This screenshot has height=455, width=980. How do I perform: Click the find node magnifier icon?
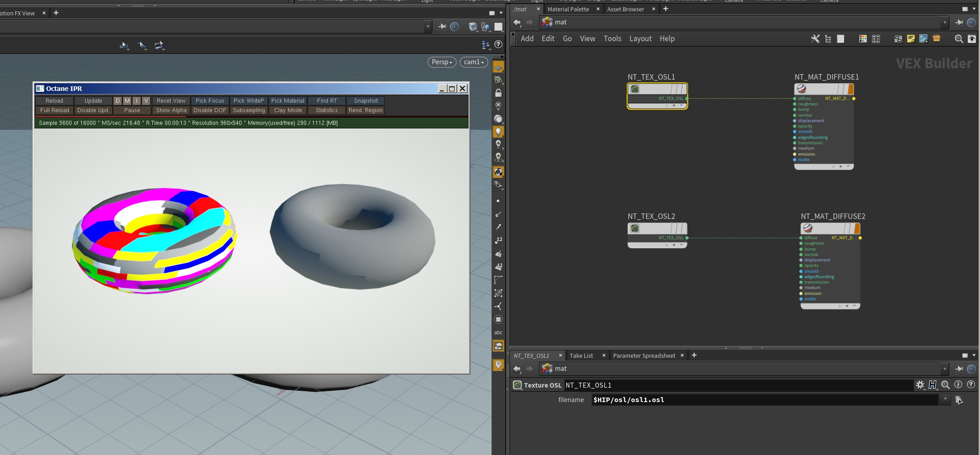(x=958, y=39)
